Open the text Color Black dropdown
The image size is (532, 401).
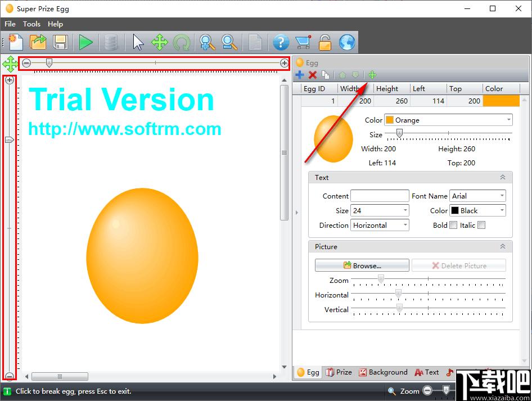pyautogui.click(x=477, y=211)
